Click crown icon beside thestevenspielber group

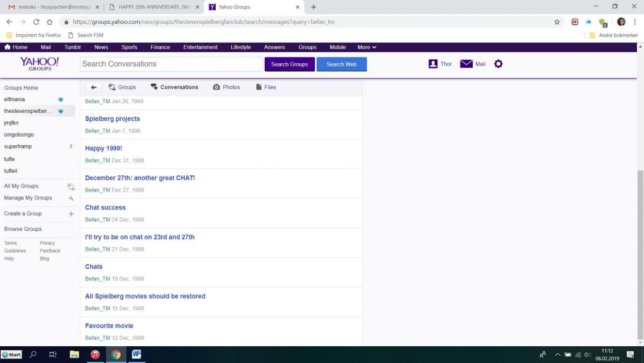tap(61, 111)
